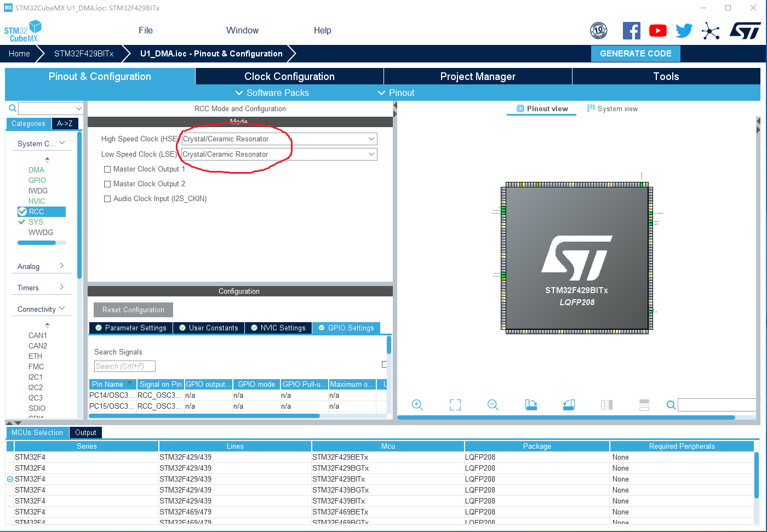Check Audio Clock Input (I2S_CKIN)

click(107, 198)
